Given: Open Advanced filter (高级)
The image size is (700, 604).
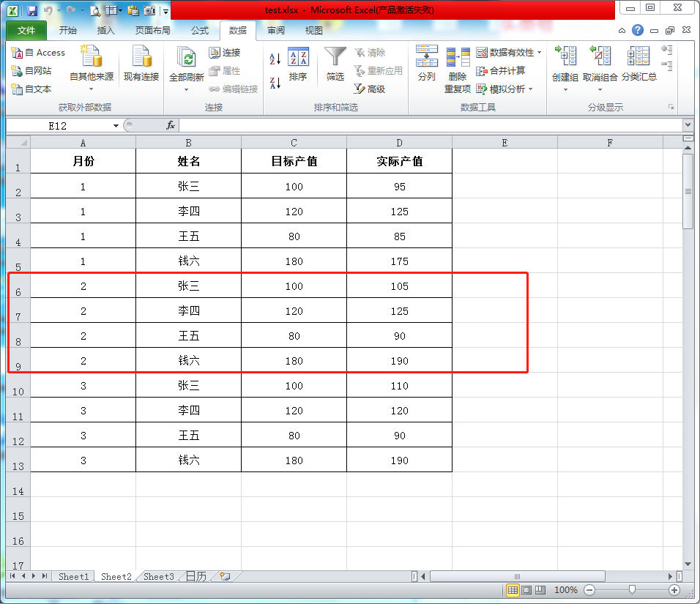Looking at the screenshot, I should pos(370,89).
